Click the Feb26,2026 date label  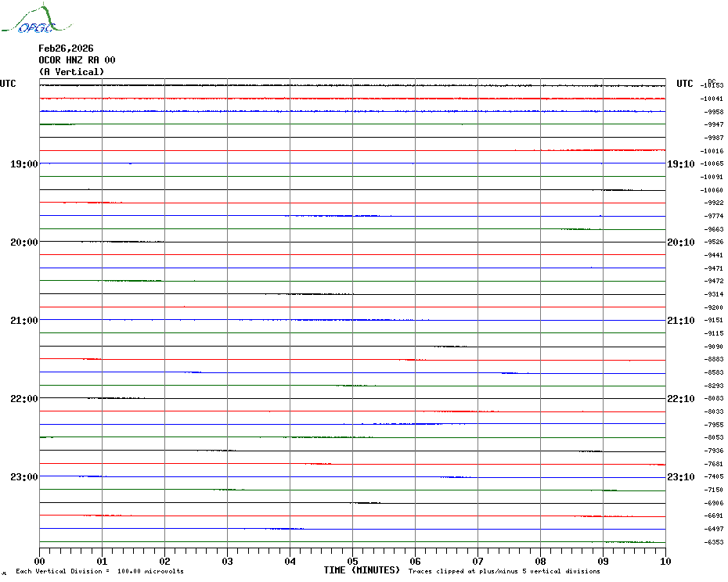click(66, 48)
